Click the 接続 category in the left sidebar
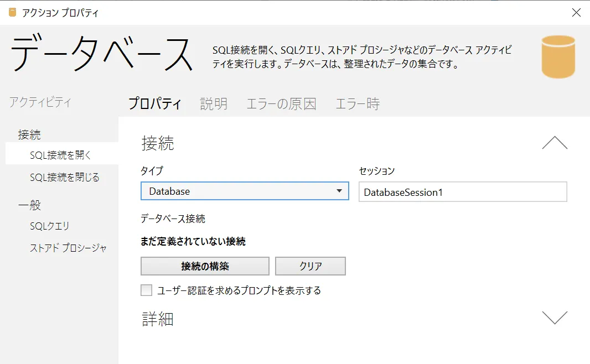Image resolution: width=590 pixels, height=364 pixels. point(29,134)
